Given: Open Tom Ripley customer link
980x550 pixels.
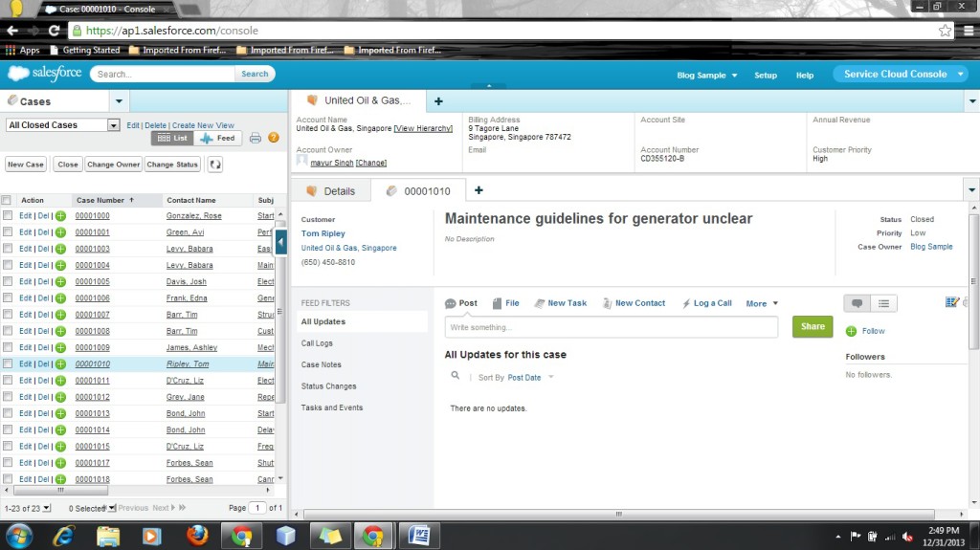Looking at the screenshot, I should [323, 233].
